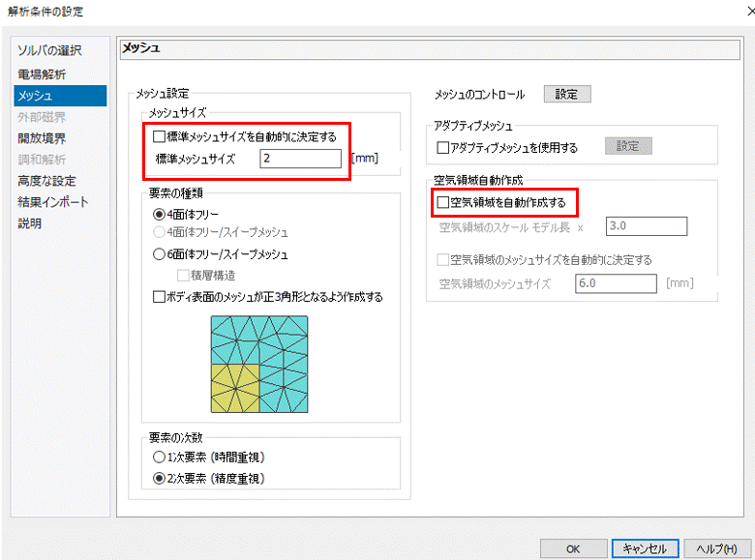The width and height of the screenshot is (755, 560).
Task: Click the mesh preview image
Action: 259,365
